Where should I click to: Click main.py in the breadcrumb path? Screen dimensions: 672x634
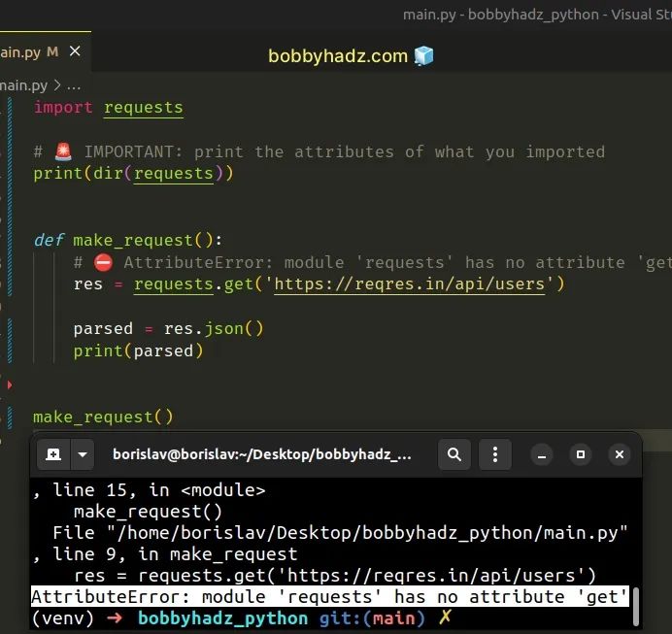click(x=23, y=85)
